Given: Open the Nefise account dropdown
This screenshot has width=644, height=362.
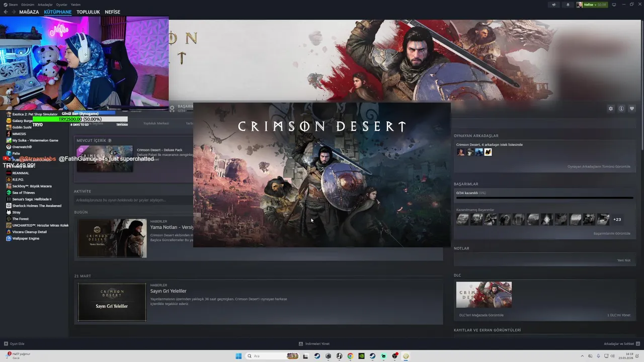Looking at the screenshot, I should point(592,5).
